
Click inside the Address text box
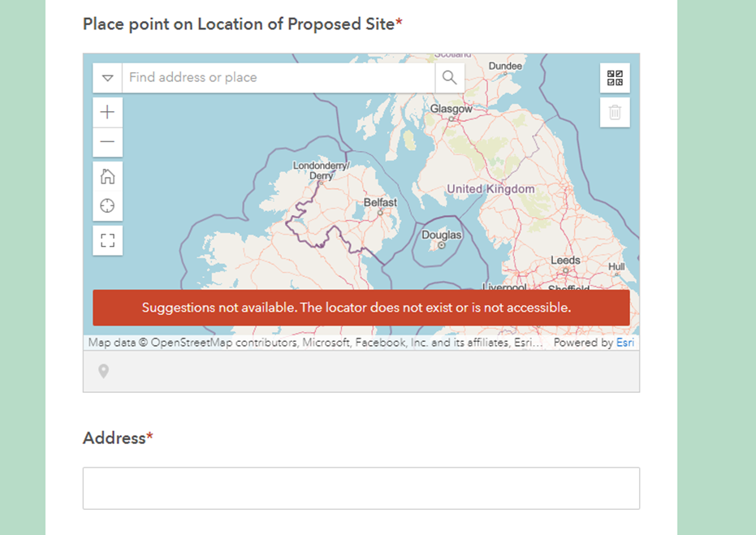tap(361, 488)
